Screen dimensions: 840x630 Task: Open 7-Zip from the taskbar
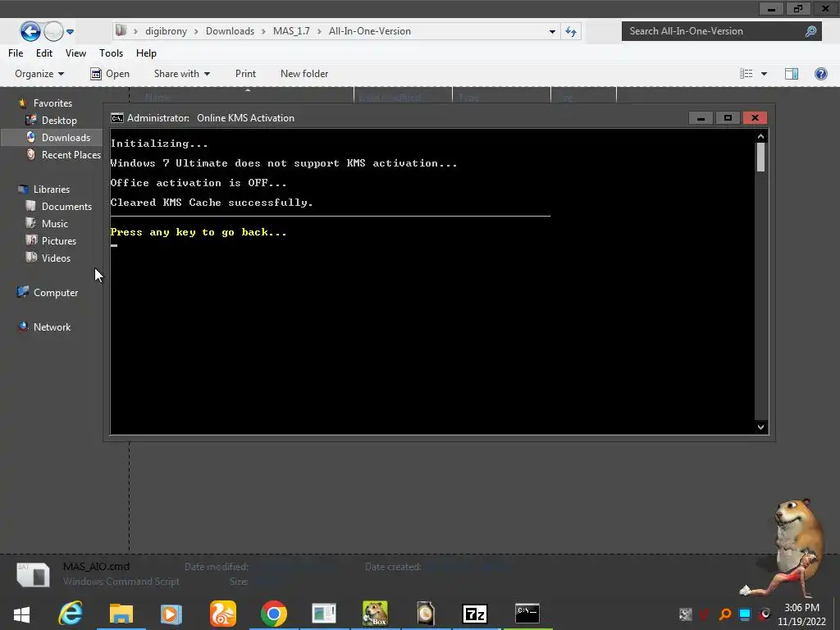click(475, 614)
